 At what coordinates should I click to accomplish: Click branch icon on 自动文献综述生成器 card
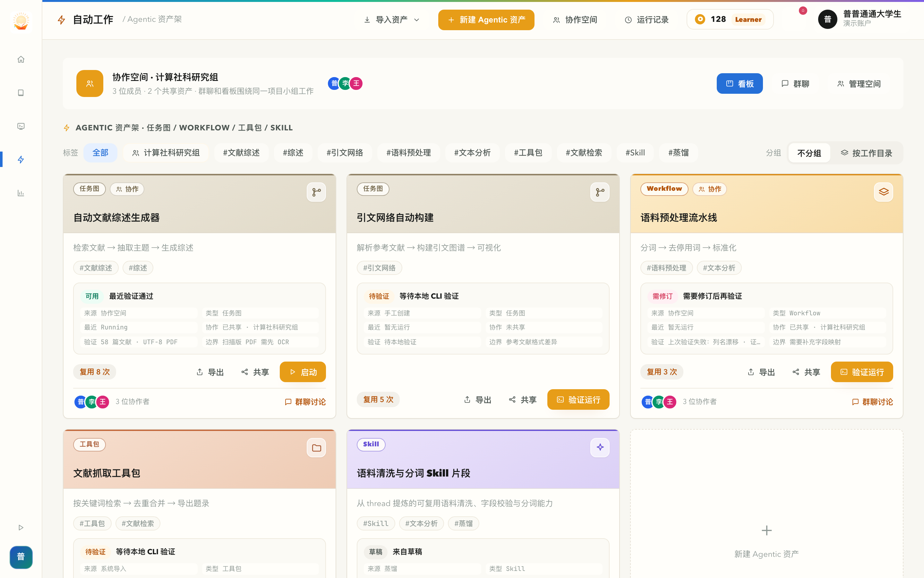click(x=316, y=192)
